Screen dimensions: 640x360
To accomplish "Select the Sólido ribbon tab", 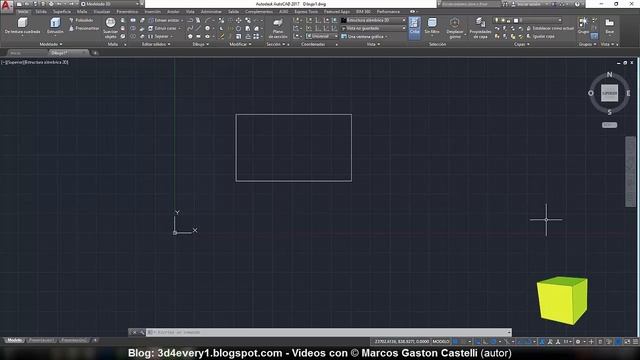I will click(x=41, y=11).
